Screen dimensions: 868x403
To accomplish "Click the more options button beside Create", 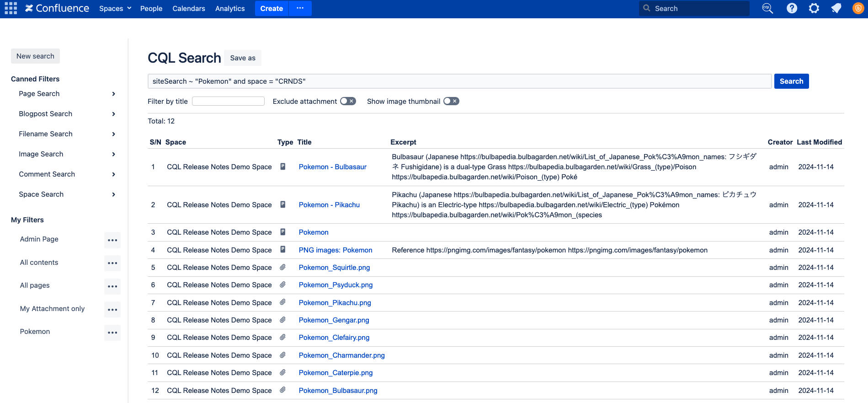I will (300, 8).
